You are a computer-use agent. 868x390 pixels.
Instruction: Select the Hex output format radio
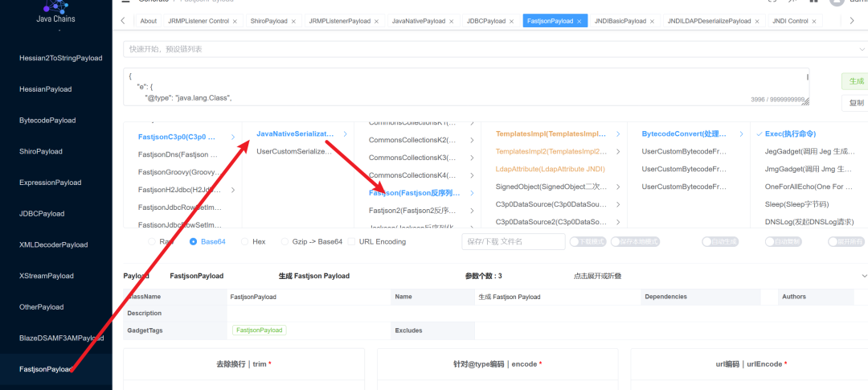(244, 241)
